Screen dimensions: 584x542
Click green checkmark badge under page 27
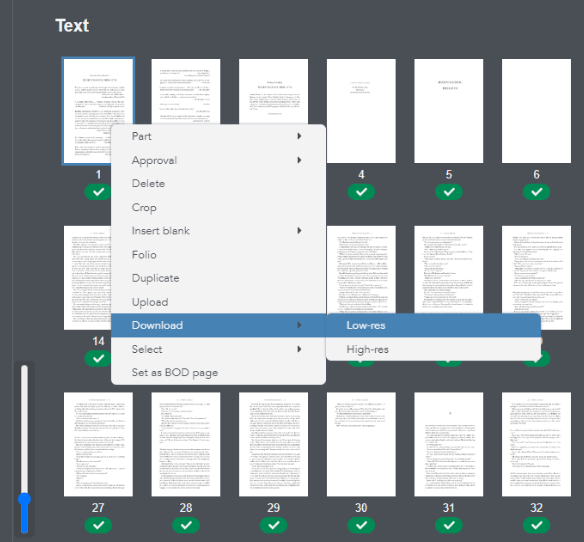point(98,525)
